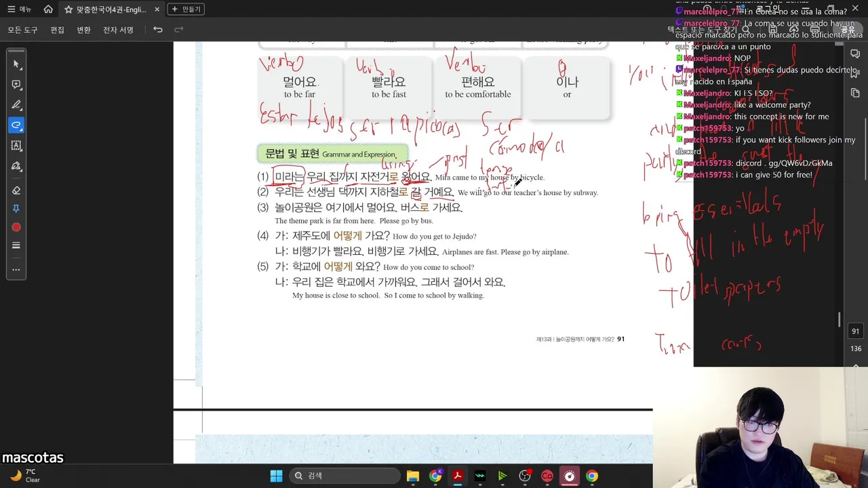Viewport: 868px width, 488px height.
Task: Click the 빨라요 to be fast card
Action: (x=389, y=87)
